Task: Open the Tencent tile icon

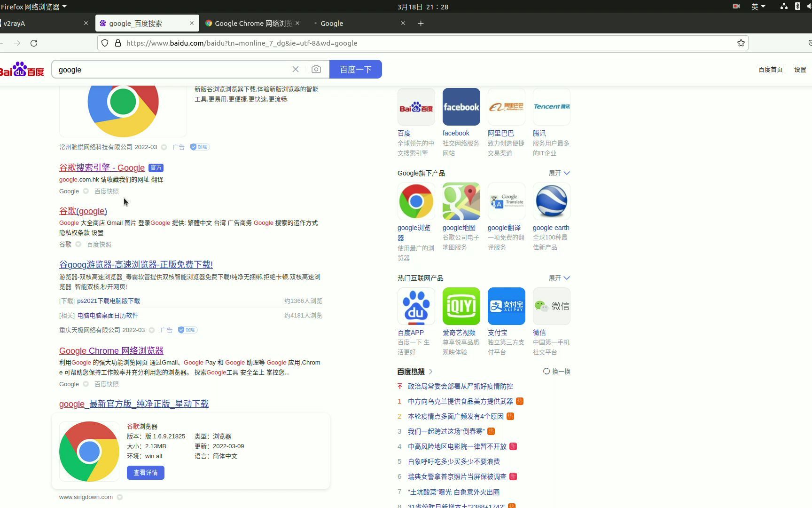Action: coord(552,107)
